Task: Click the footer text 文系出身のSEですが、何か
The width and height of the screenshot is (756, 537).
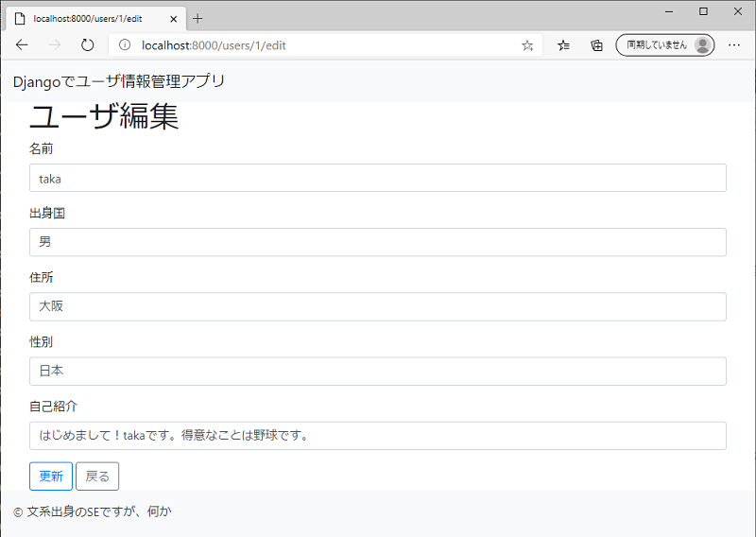Action: pyautogui.click(x=99, y=511)
